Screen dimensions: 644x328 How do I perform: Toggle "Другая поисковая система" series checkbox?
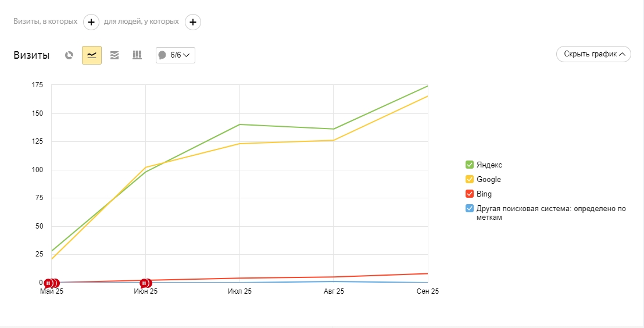470,208
